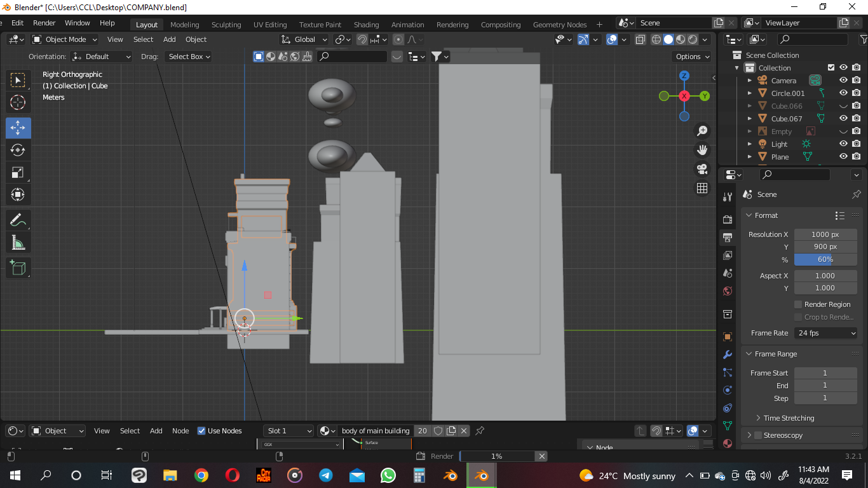
Task: Open the Slot 1 dropdown
Action: 288,431
